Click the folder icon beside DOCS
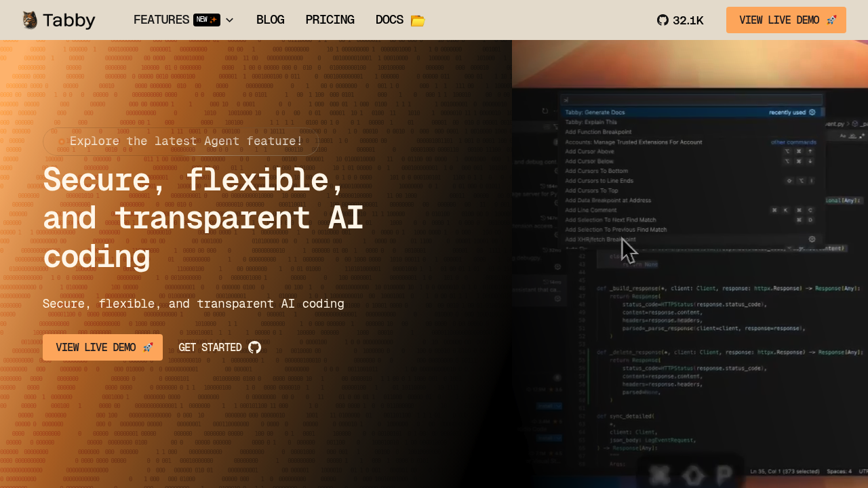 [x=418, y=20]
